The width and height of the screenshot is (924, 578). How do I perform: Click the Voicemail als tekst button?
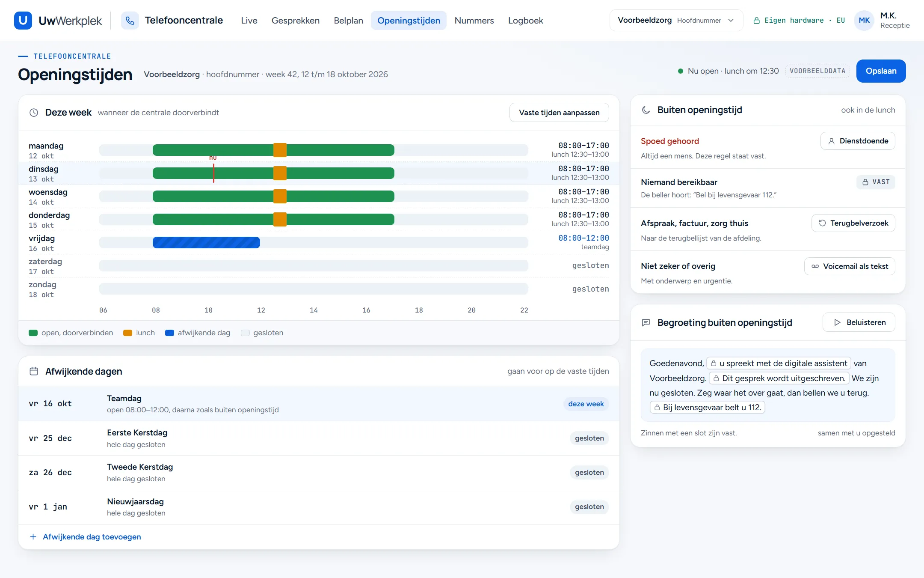coord(850,266)
